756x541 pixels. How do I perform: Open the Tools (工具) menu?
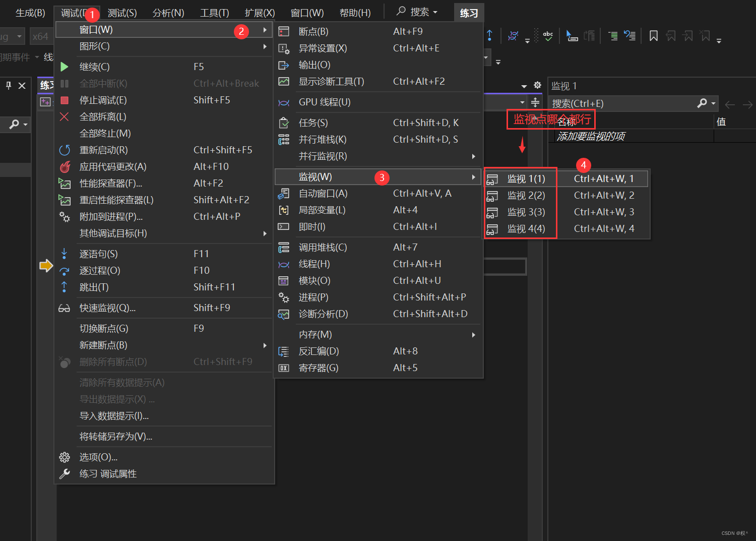tap(214, 13)
